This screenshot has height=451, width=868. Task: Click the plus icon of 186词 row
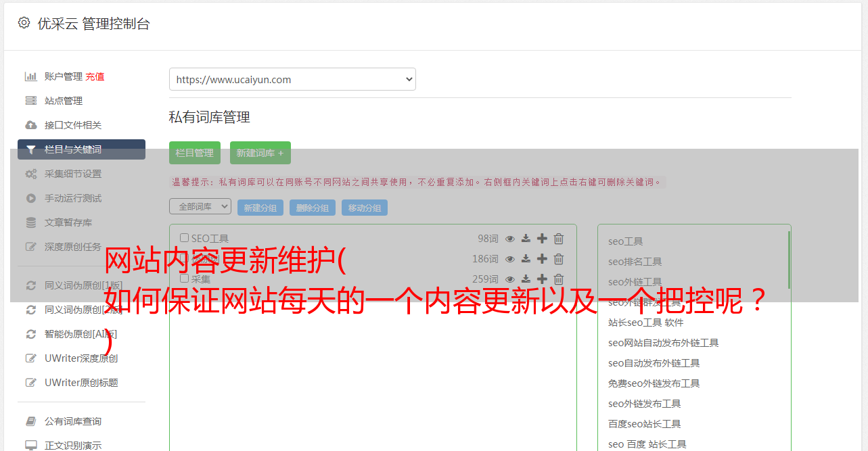[542, 259]
